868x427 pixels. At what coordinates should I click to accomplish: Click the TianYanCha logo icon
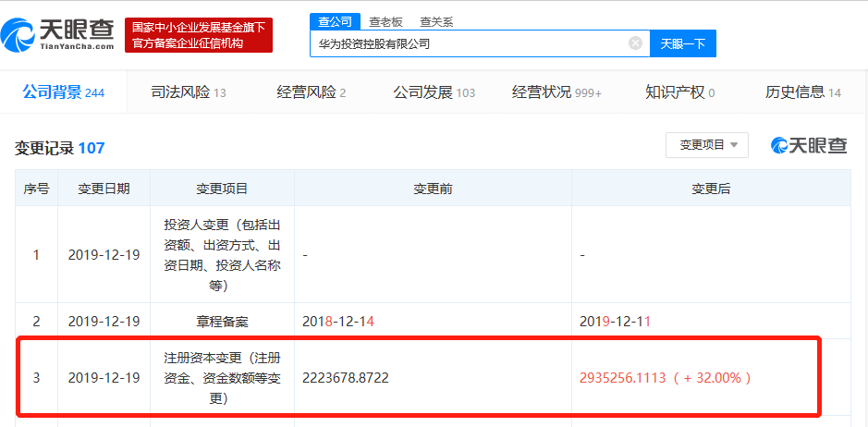(x=18, y=34)
